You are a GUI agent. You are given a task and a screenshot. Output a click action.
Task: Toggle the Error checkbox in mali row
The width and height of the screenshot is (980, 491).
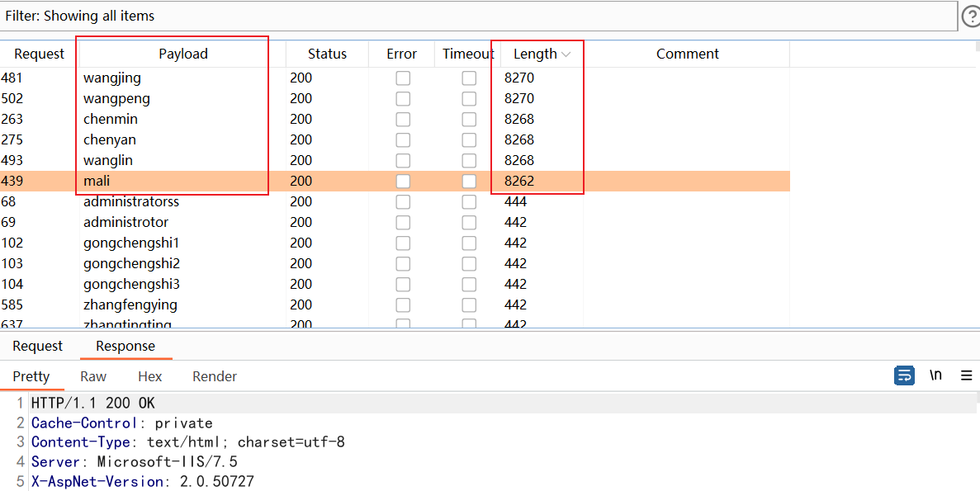pyautogui.click(x=402, y=182)
